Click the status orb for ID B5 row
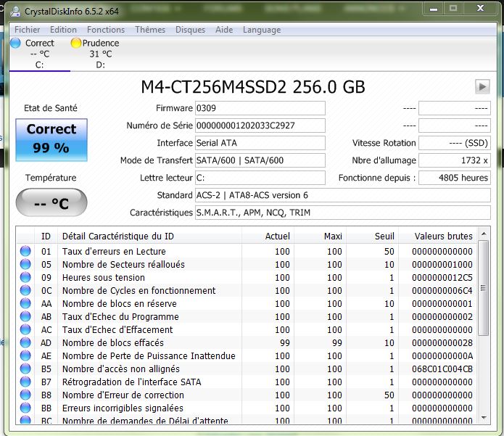 [25, 369]
